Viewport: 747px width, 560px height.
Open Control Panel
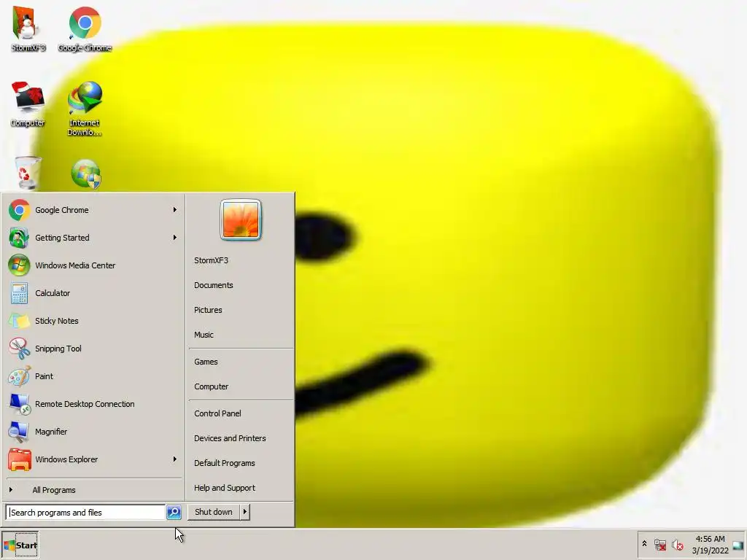tap(217, 413)
